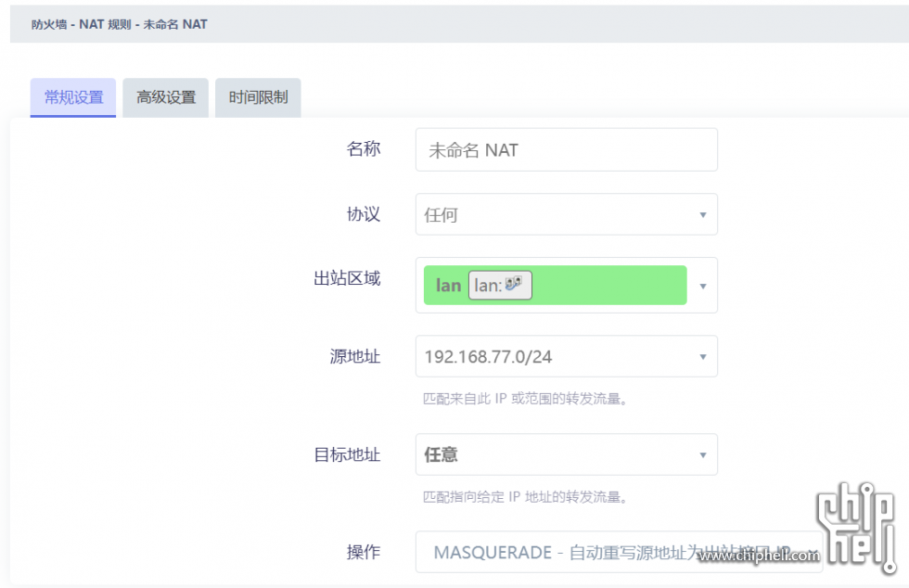Click the lan interface network icon

[514, 283]
